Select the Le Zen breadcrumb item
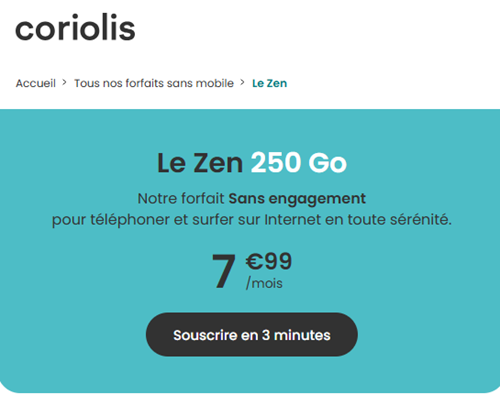Screen dimensions: 500x395 (x=269, y=83)
